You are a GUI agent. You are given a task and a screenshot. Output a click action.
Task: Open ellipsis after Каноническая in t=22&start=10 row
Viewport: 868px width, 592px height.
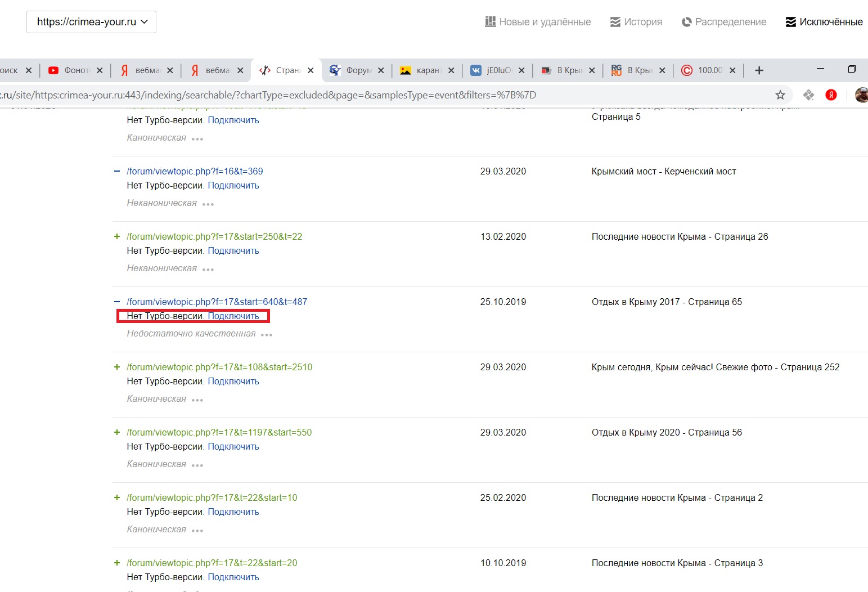[x=197, y=531]
